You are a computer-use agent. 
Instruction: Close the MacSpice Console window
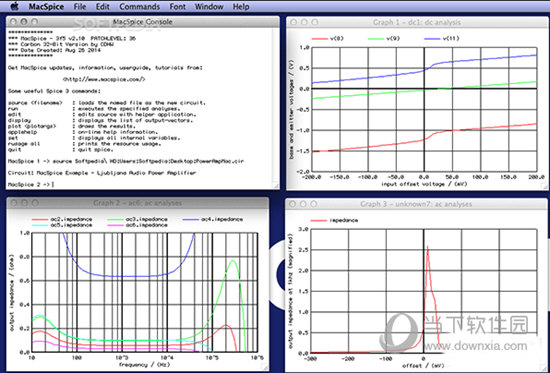click(x=13, y=22)
